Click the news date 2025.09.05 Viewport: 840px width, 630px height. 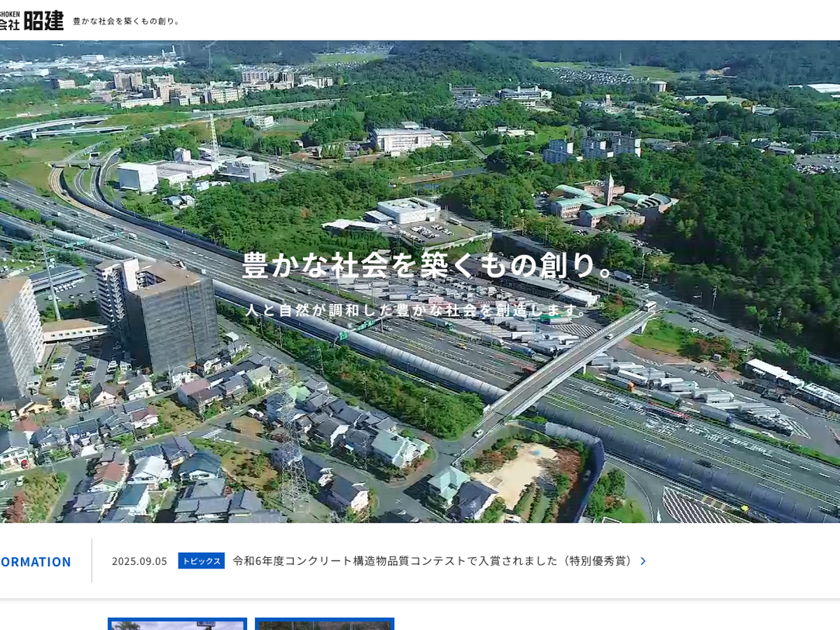pos(139,561)
